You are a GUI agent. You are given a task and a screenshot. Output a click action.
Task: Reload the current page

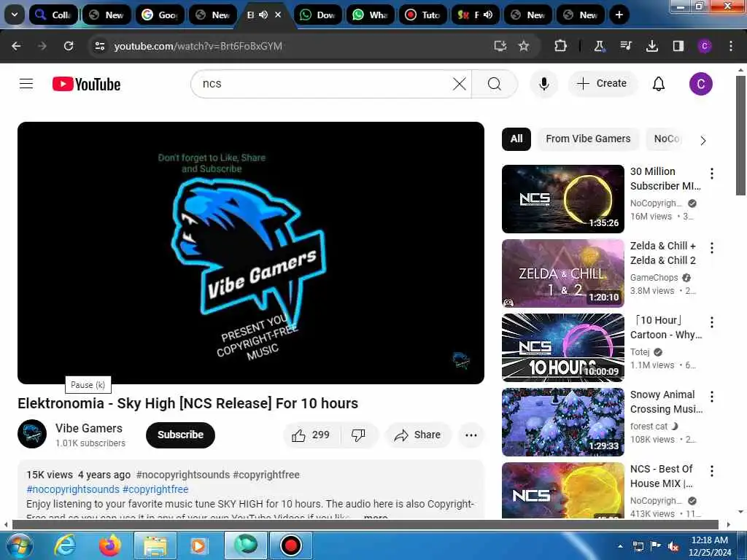coord(69,46)
